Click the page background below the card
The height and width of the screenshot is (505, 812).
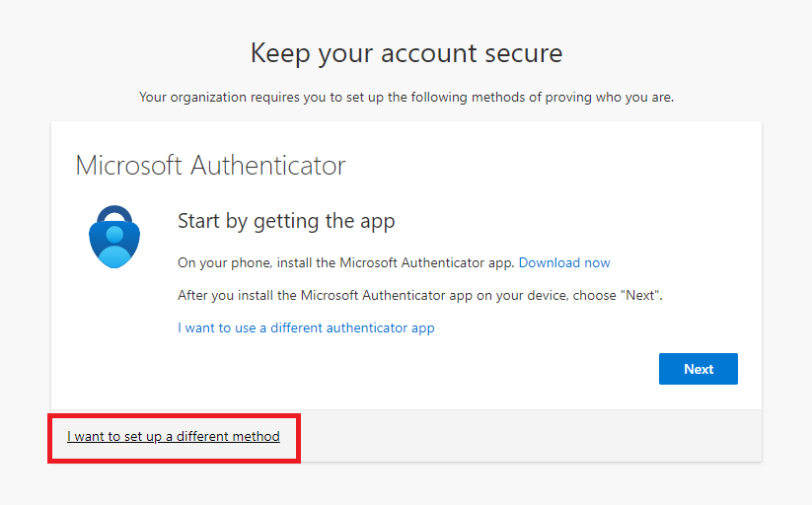[x=406, y=484]
